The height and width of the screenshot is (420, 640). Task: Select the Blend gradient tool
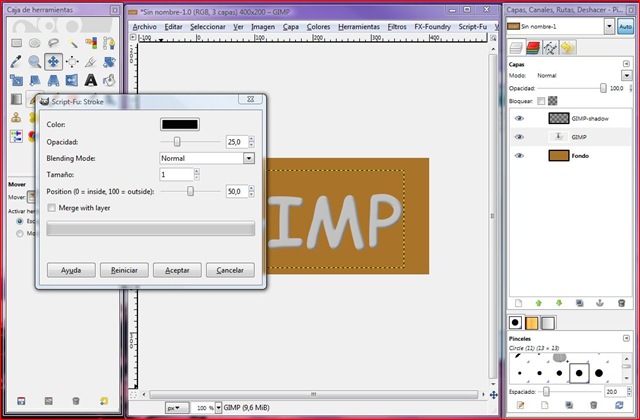click(x=16, y=99)
